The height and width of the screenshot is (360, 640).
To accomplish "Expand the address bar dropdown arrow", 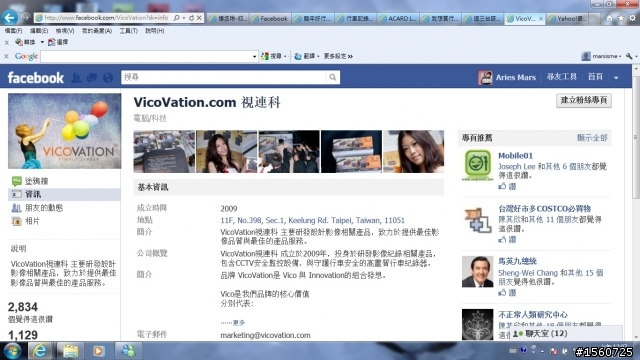I will [x=184, y=18].
